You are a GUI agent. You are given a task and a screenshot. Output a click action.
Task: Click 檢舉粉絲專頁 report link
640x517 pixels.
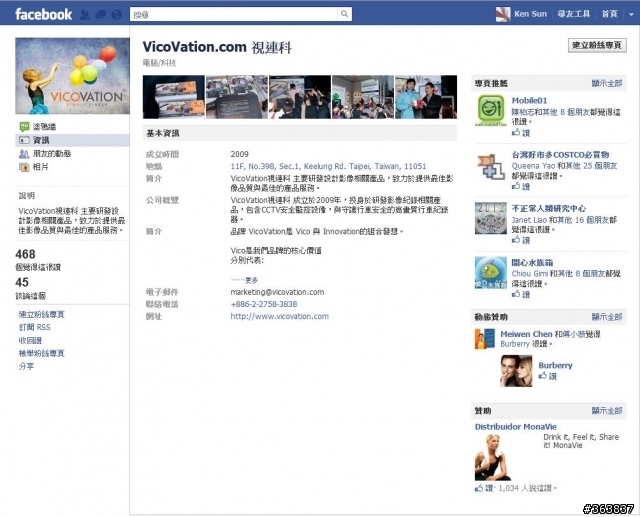pos(42,353)
